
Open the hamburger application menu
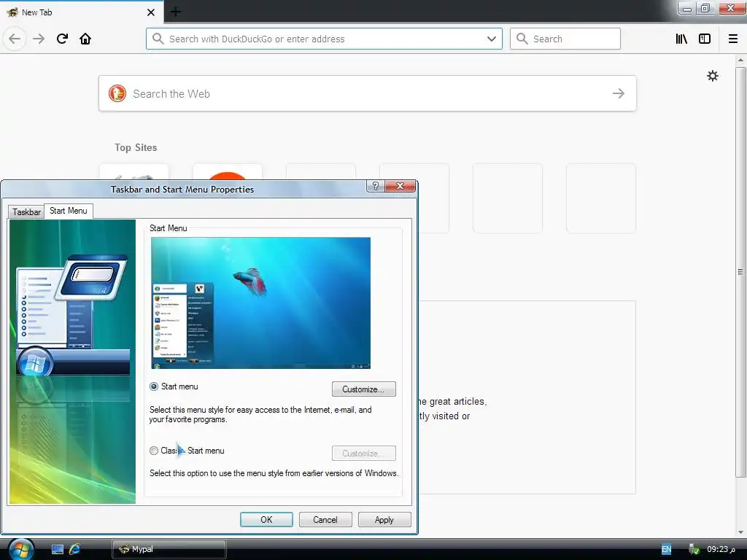733,39
